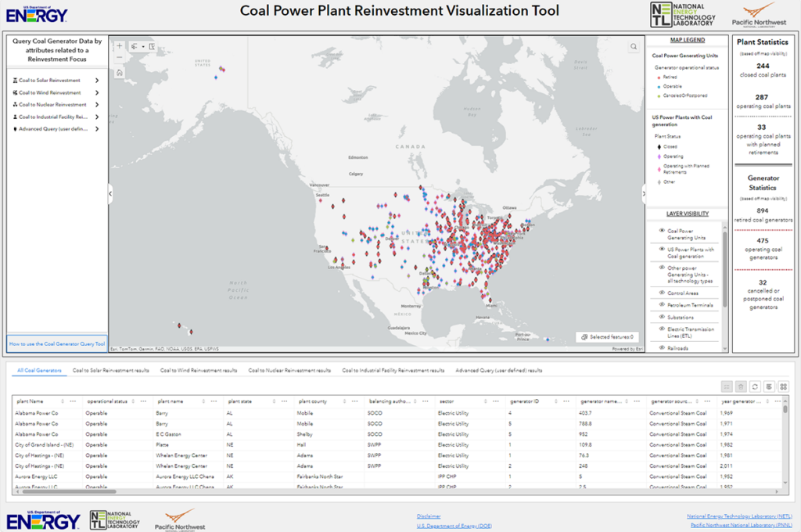Viewport: 801px width, 532px height.
Task: Click the select tool icon on map
Action: [135, 46]
